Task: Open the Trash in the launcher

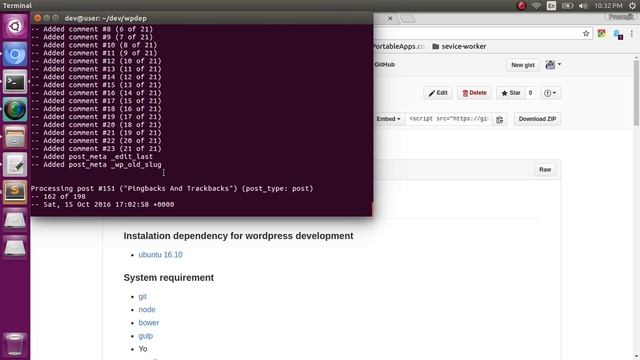Action: click(15, 344)
